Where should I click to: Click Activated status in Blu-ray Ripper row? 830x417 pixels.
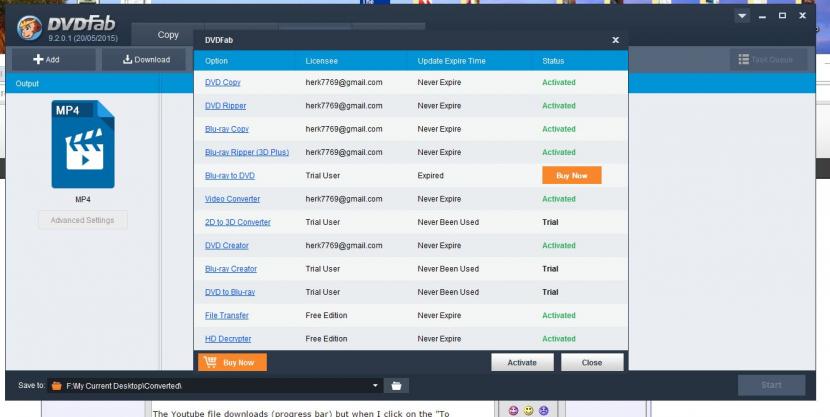coord(558,152)
